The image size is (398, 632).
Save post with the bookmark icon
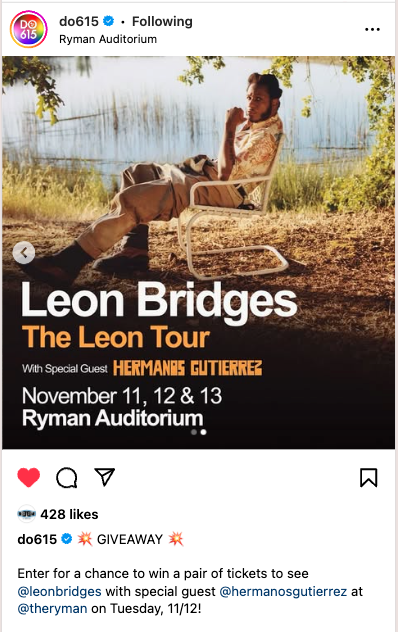pyautogui.click(x=369, y=478)
